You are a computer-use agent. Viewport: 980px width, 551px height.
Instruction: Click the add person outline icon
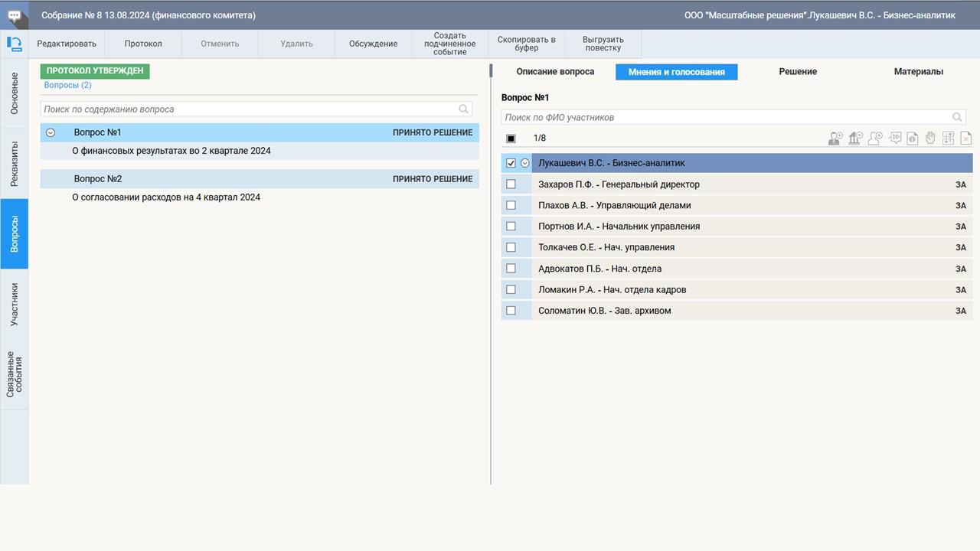875,139
